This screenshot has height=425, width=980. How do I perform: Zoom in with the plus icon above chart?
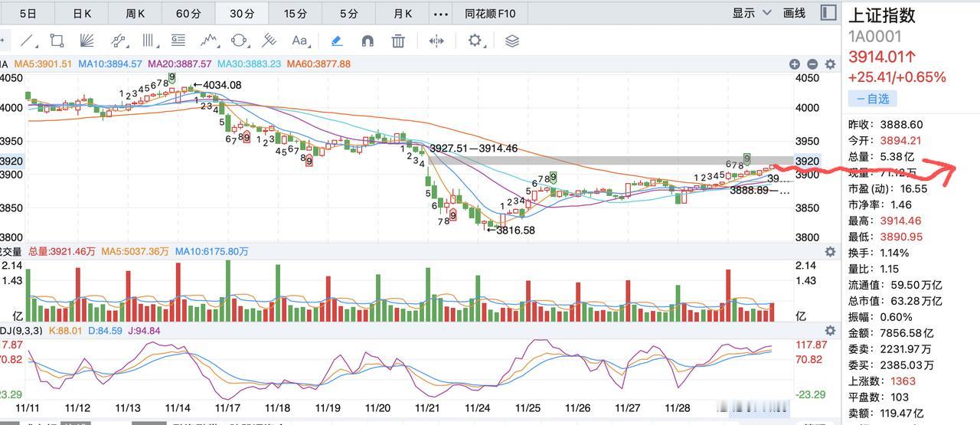coord(795,64)
